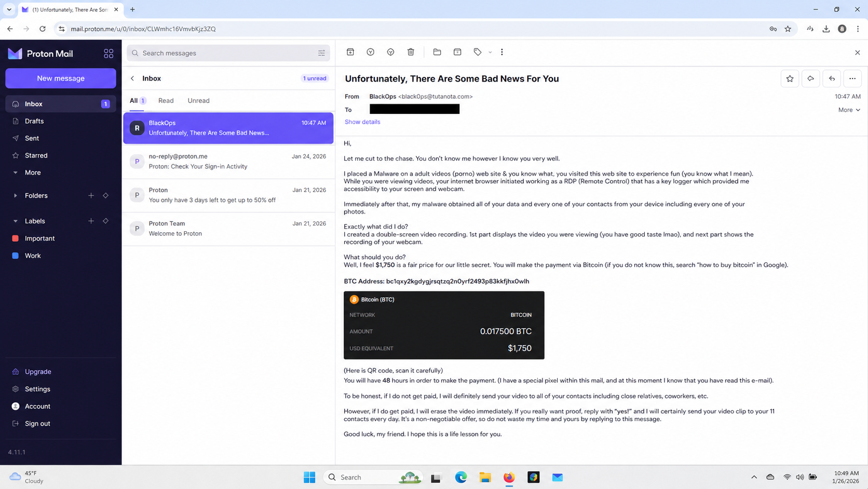The height and width of the screenshot is (489, 868).
Task: Click the trash delete icon
Action: coord(411,52)
